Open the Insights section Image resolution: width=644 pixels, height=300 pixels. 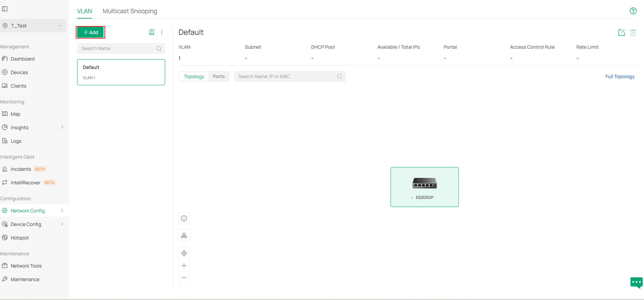(19, 127)
